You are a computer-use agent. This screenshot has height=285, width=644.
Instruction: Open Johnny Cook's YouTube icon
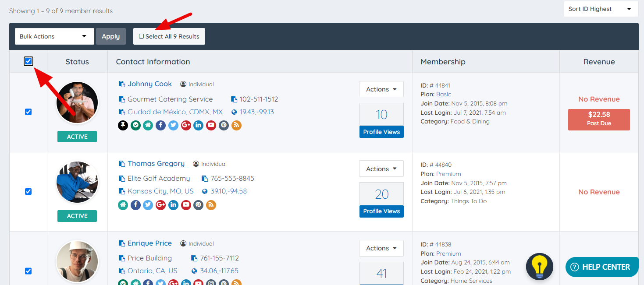click(211, 125)
